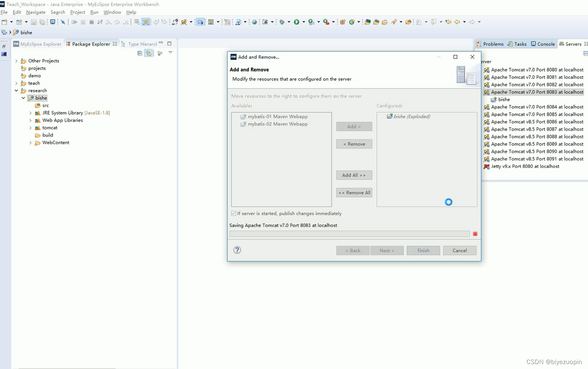Viewport: 588px width, 369px height.
Task: Toggle Use Step Filters button
Action: coord(146,22)
